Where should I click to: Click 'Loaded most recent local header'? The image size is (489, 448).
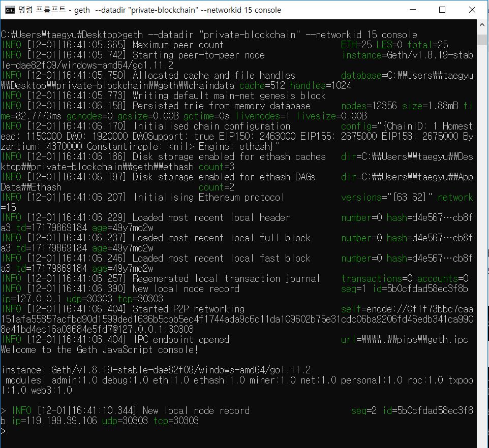(211, 217)
